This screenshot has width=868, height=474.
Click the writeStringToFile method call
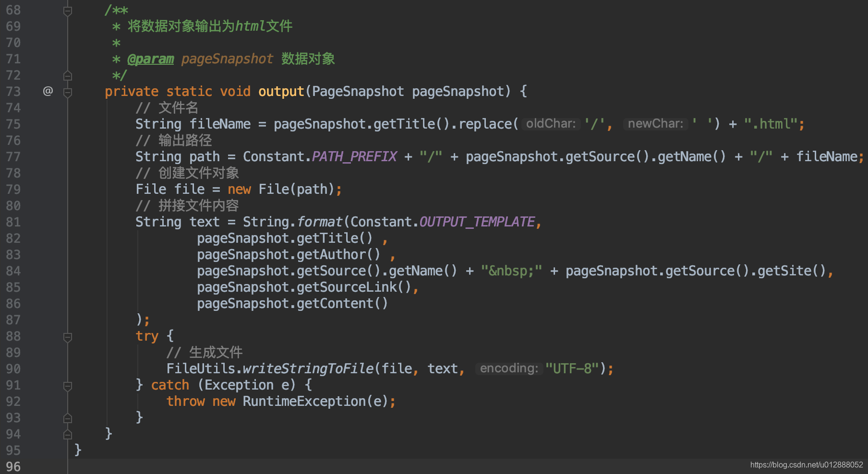click(x=308, y=369)
